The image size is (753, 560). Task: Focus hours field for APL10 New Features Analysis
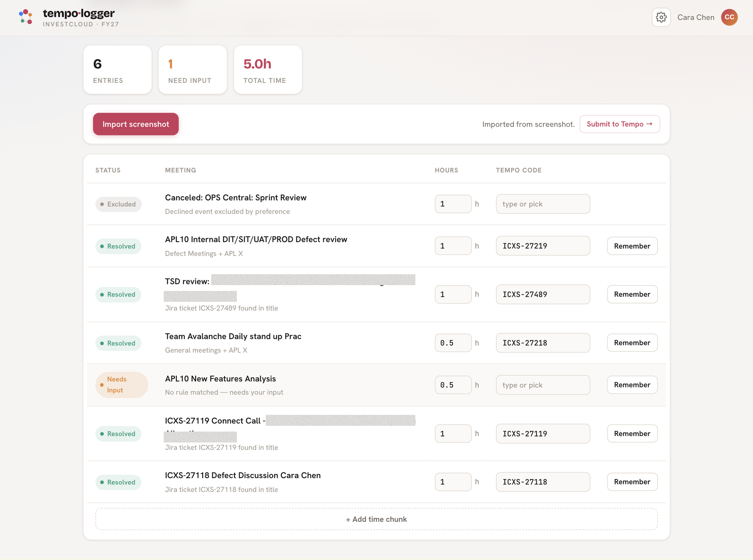(453, 385)
